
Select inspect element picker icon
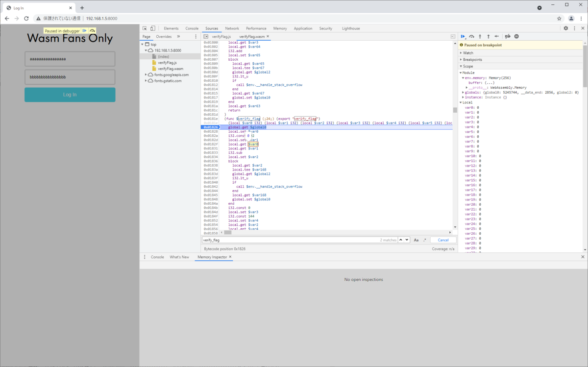(145, 28)
